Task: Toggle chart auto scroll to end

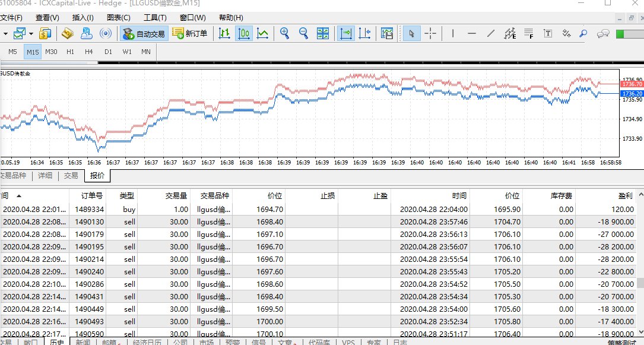Action: coord(346,33)
